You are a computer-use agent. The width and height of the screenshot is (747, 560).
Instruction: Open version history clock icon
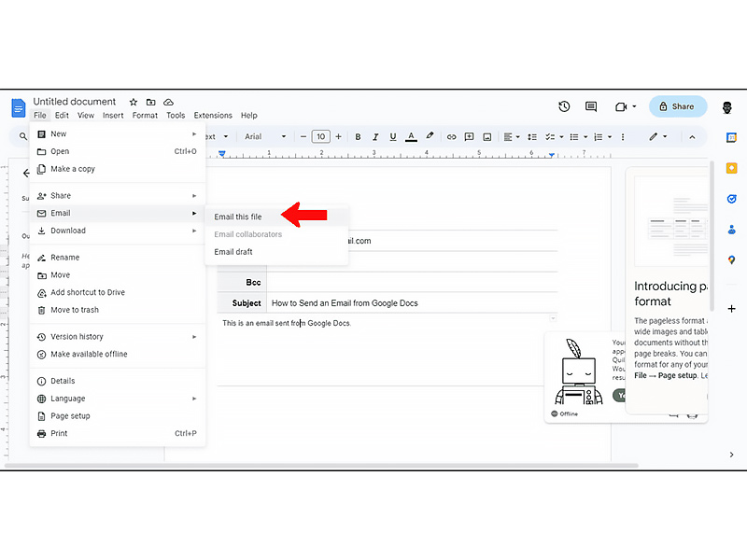click(564, 106)
